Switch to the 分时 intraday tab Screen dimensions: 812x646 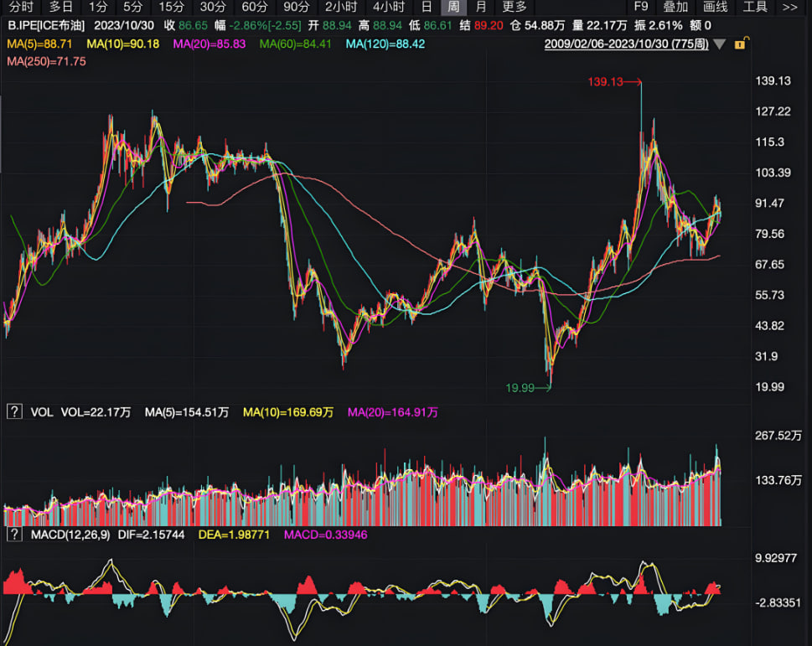click(21, 7)
